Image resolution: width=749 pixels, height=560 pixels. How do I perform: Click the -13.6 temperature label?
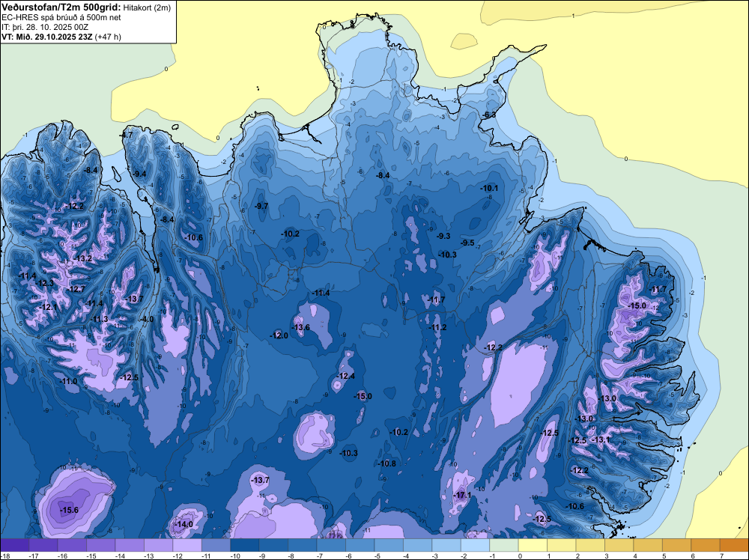tap(301, 327)
